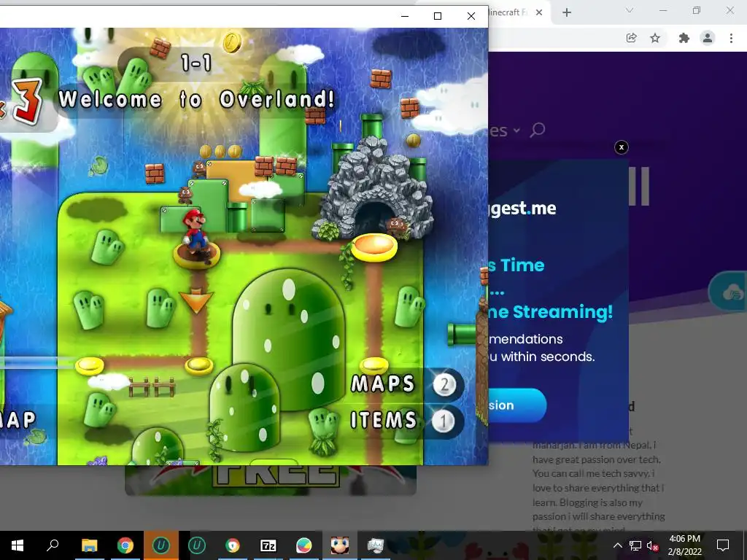Select the highlighted IObit Uninstaller taskbar icon

[161, 545]
